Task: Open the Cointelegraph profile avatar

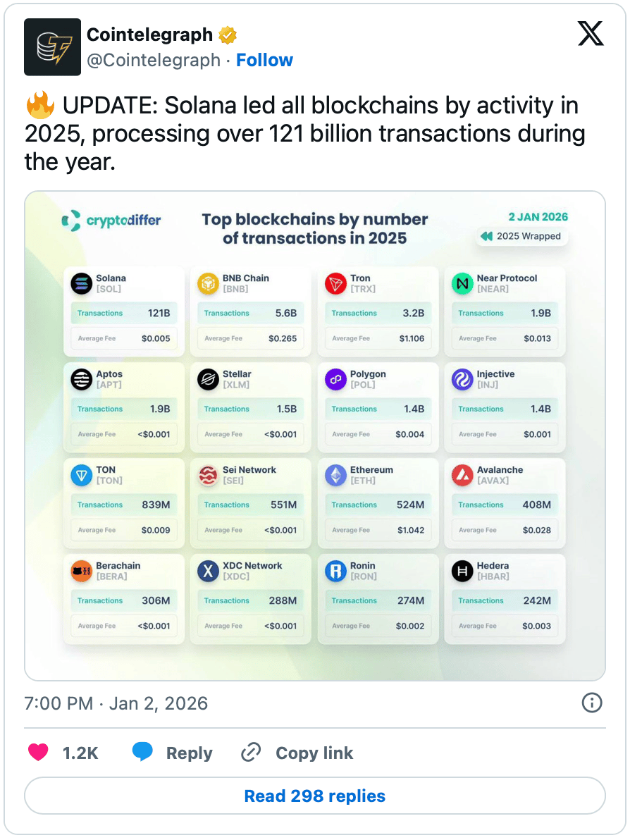Action: pyautogui.click(x=52, y=47)
